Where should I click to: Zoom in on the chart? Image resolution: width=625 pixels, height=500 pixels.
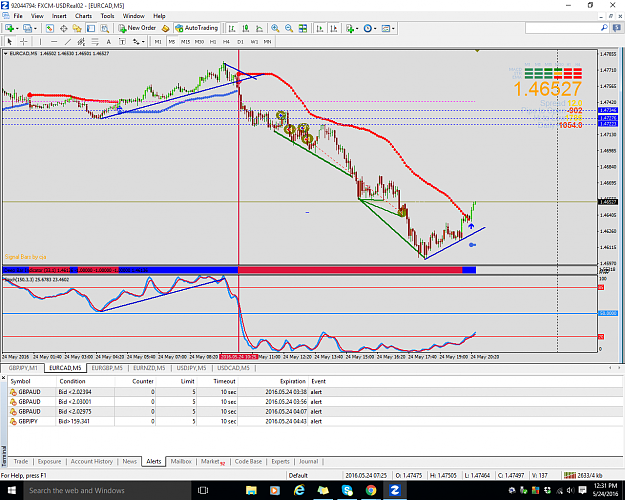[x=275, y=28]
